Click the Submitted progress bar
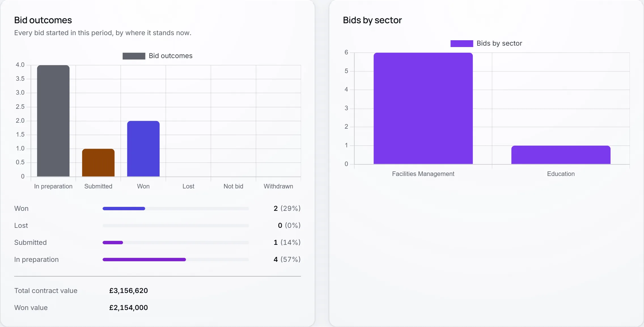This screenshot has width=644, height=327. click(x=176, y=243)
